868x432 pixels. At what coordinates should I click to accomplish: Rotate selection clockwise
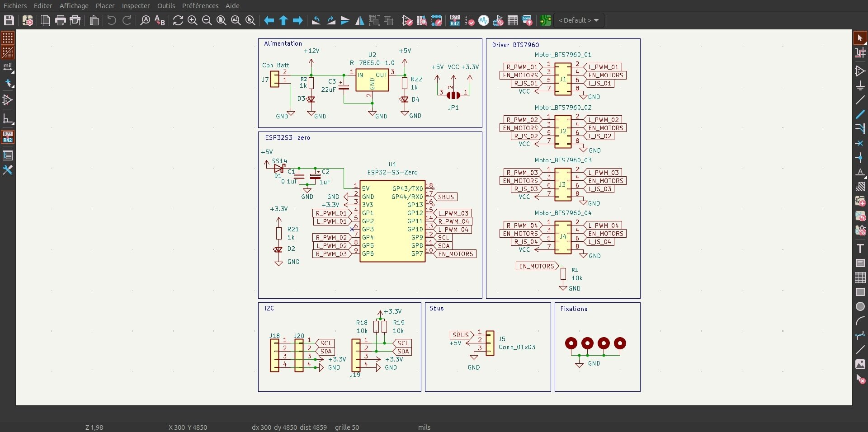coord(331,20)
